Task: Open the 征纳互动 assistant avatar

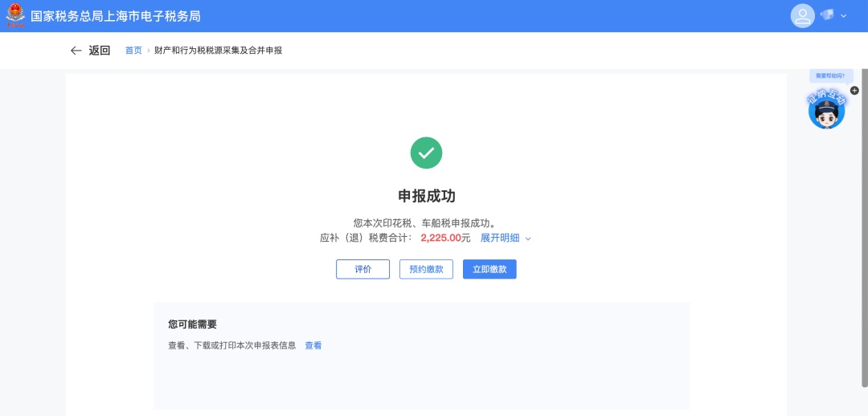Action: pyautogui.click(x=826, y=109)
